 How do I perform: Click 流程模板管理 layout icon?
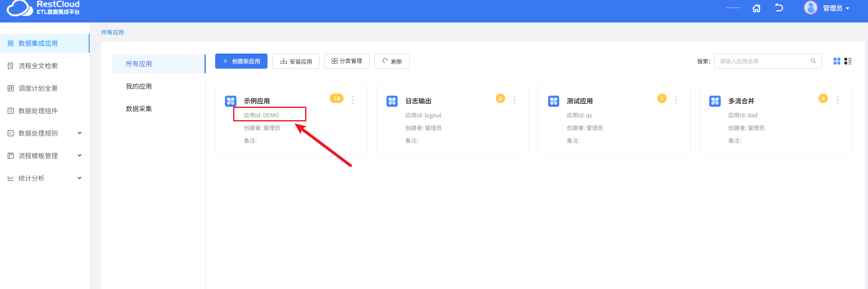click(x=11, y=156)
